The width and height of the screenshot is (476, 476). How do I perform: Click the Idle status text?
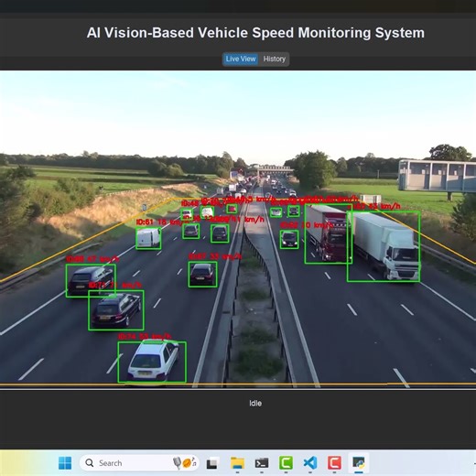click(x=255, y=404)
